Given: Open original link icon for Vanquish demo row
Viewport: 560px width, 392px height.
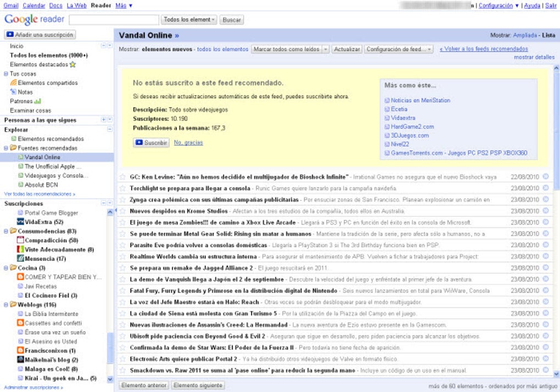Looking at the screenshot, I should 546,279.
